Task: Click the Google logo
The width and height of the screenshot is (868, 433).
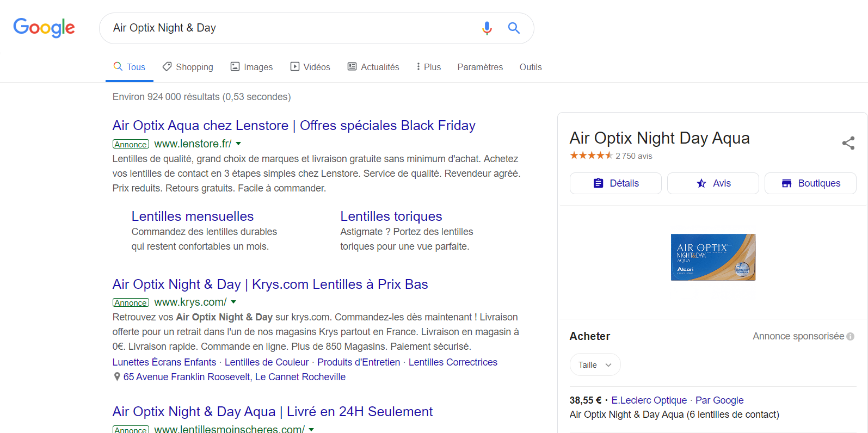Action: pos(44,28)
